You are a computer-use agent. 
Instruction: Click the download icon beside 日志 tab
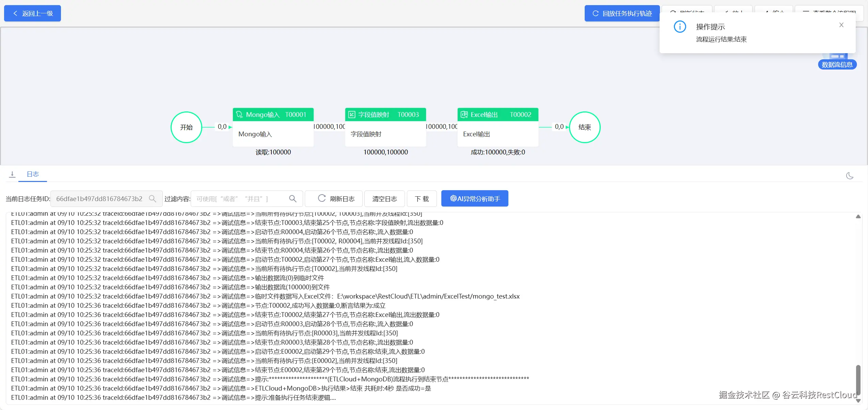click(12, 174)
